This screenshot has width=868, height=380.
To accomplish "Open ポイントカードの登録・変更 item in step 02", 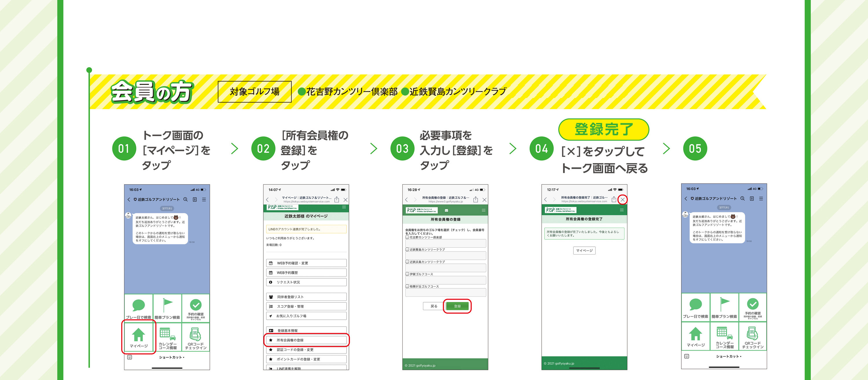I will (x=306, y=359).
